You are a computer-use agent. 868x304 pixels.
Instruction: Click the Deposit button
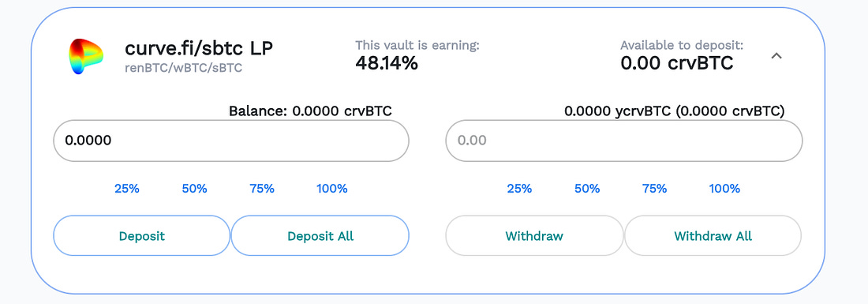pos(142,236)
